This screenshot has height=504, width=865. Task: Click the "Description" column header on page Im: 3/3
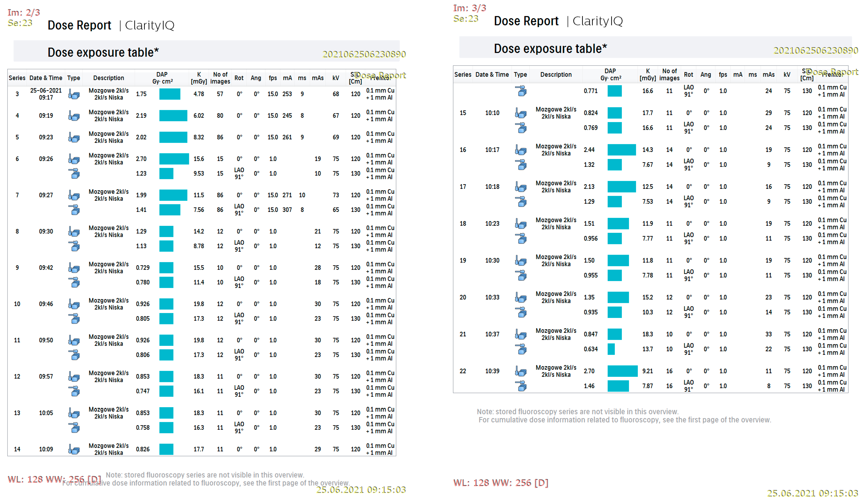pyautogui.click(x=556, y=74)
